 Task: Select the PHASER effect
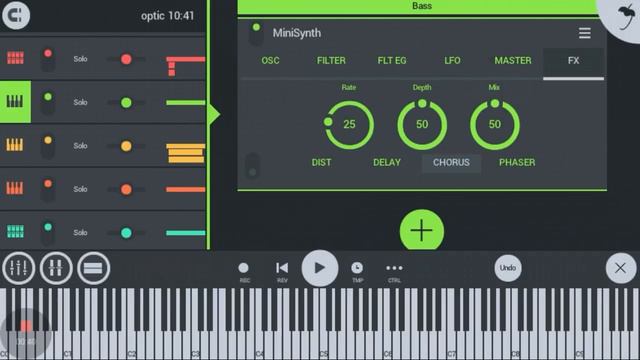tap(517, 162)
